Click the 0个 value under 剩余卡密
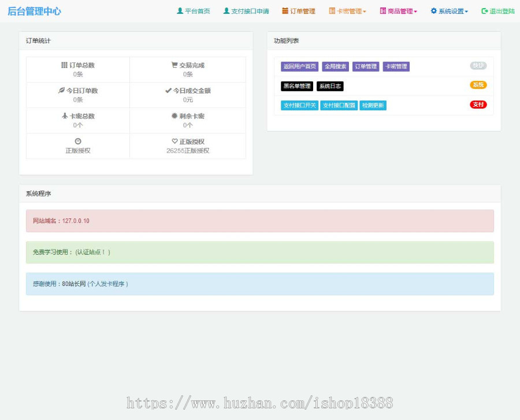The image size is (520, 420). (188, 125)
